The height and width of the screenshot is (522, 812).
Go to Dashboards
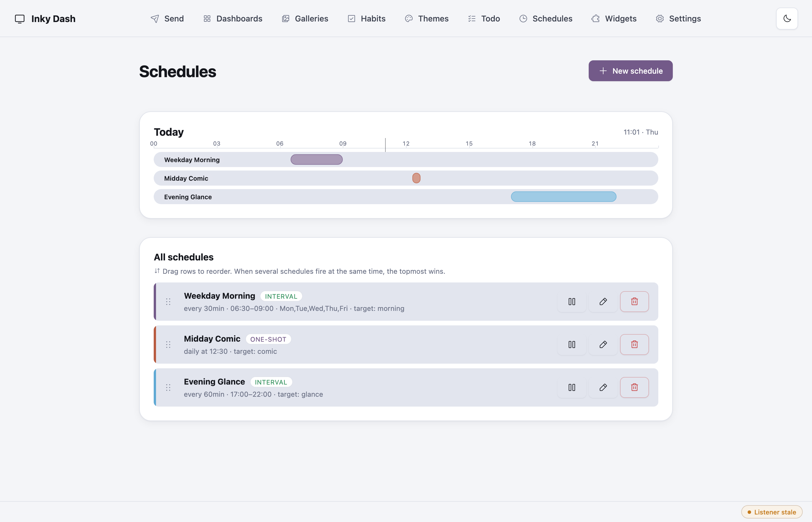[233, 19]
